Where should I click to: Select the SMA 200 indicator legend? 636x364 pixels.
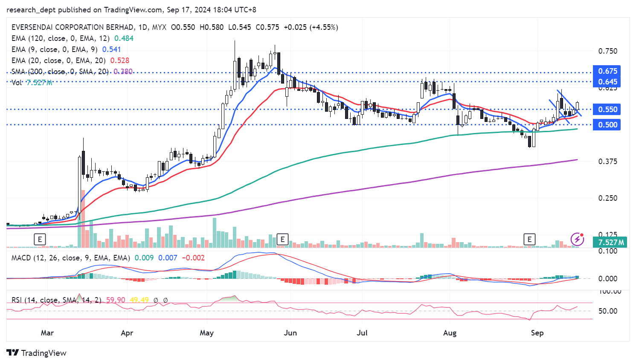click(60, 72)
